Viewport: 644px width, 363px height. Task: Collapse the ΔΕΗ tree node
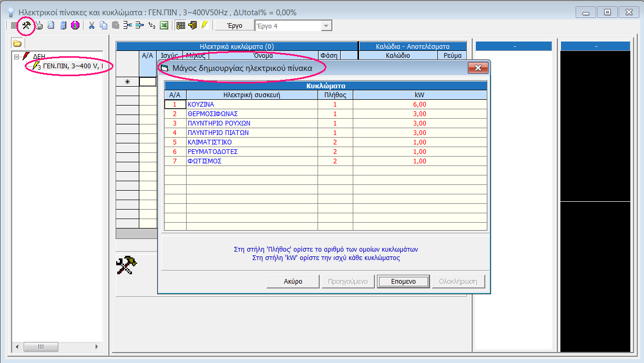[17, 57]
